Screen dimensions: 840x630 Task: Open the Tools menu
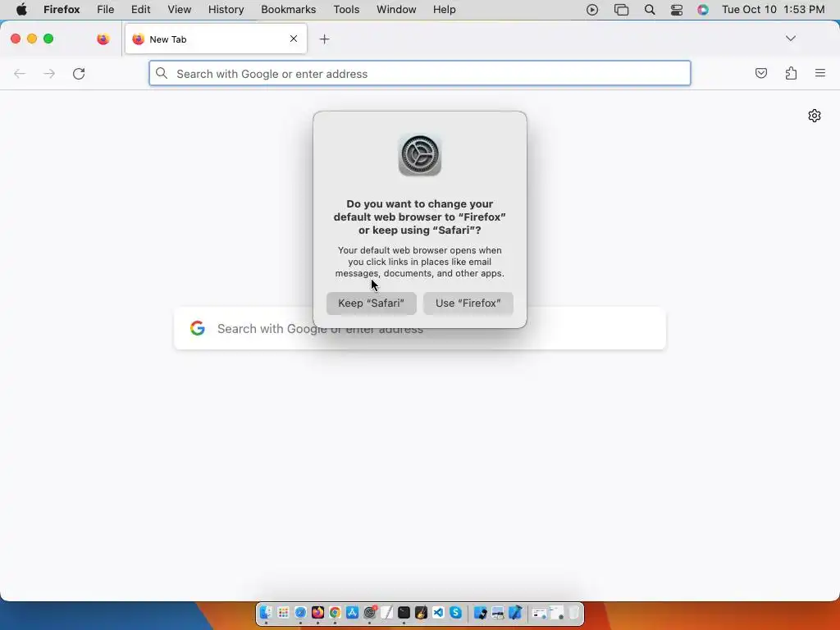coord(347,10)
